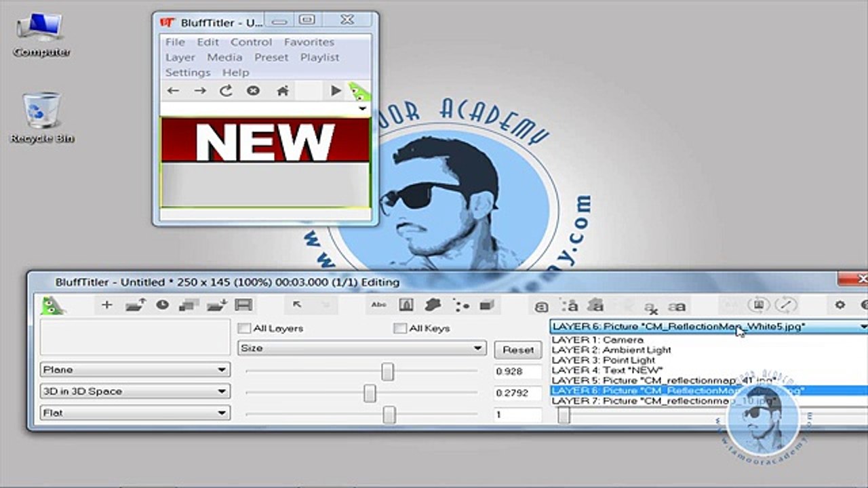Click the film strip icon in toolbar
The height and width of the screenshot is (488, 868).
(243, 306)
